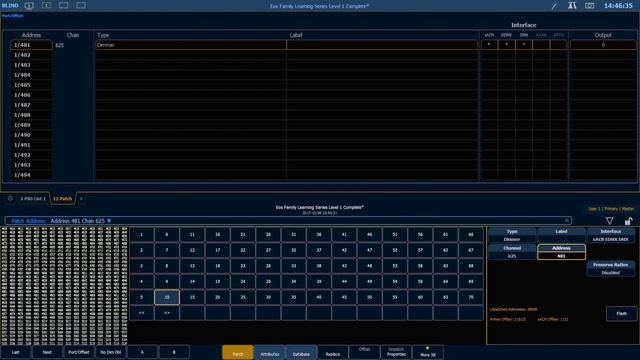Image resolution: width=640 pixels, height=360 pixels.
Task: Click the Address column header
Action: pos(31,35)
